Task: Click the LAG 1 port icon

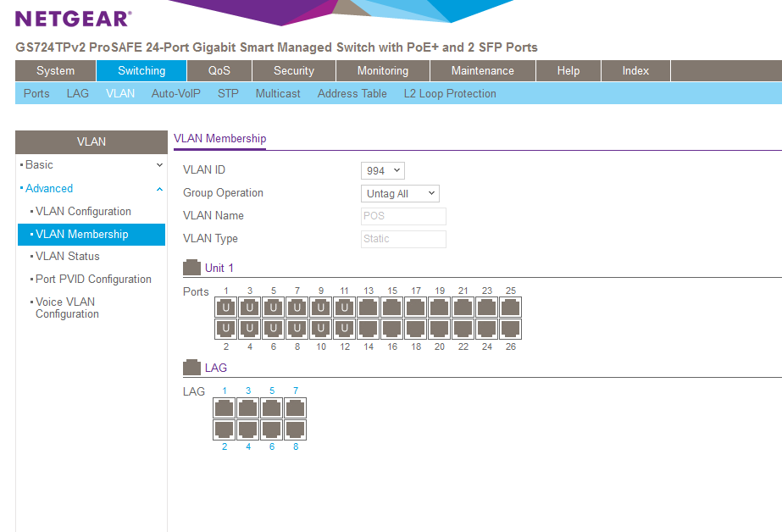Action: click(225, 407)
